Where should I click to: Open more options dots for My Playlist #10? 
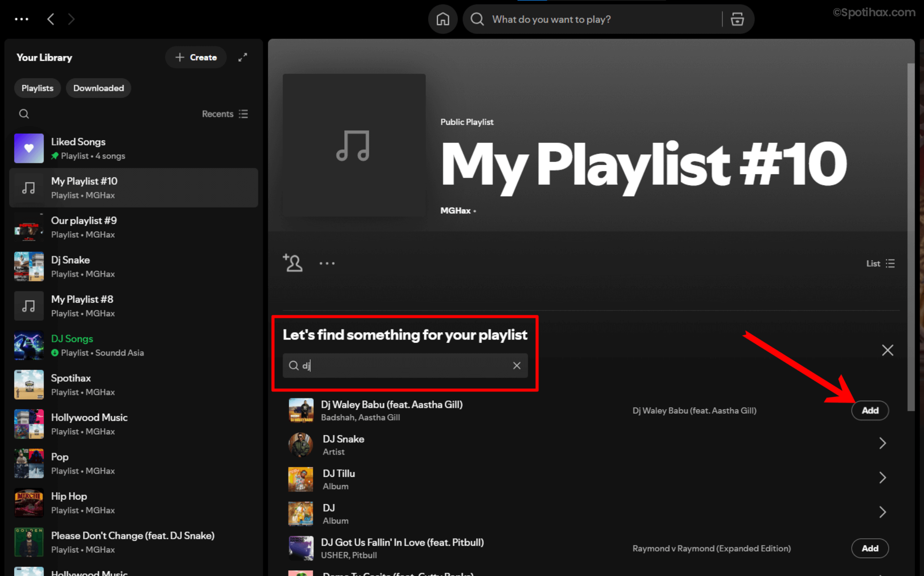pos(327,263)
